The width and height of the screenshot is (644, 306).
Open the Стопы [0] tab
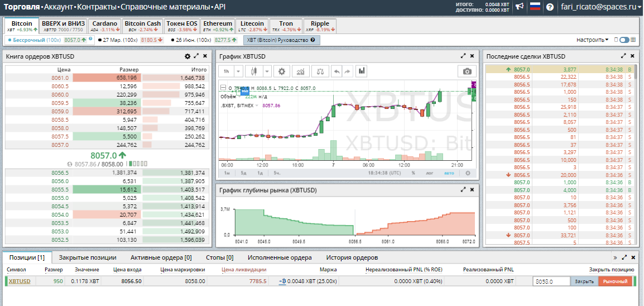pos(219,257)
